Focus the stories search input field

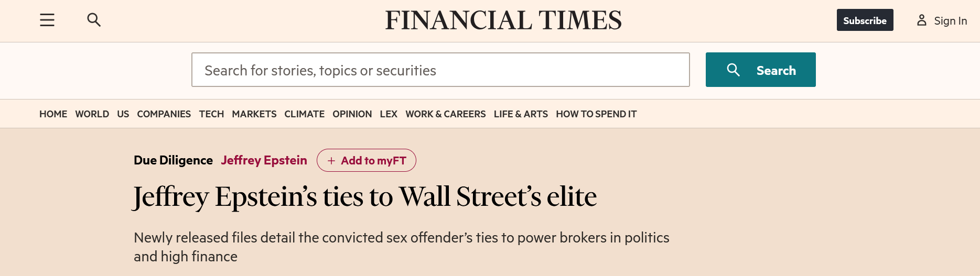[440, 70]
